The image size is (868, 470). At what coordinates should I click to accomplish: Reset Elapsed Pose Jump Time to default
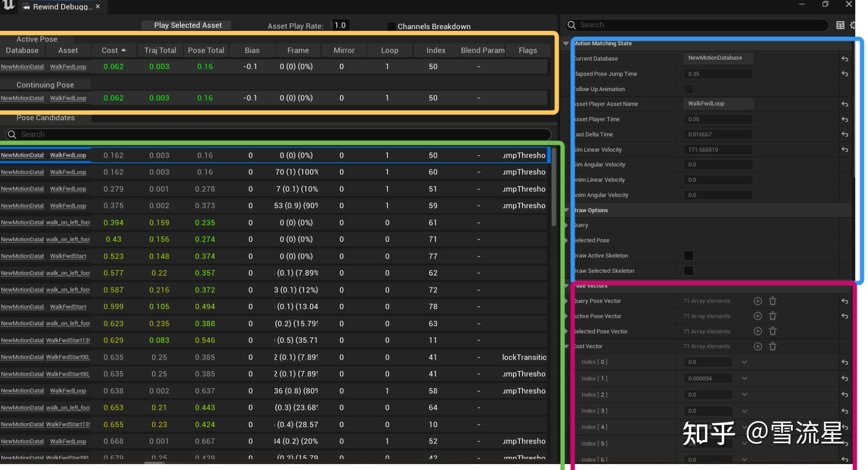click(844, 74)
